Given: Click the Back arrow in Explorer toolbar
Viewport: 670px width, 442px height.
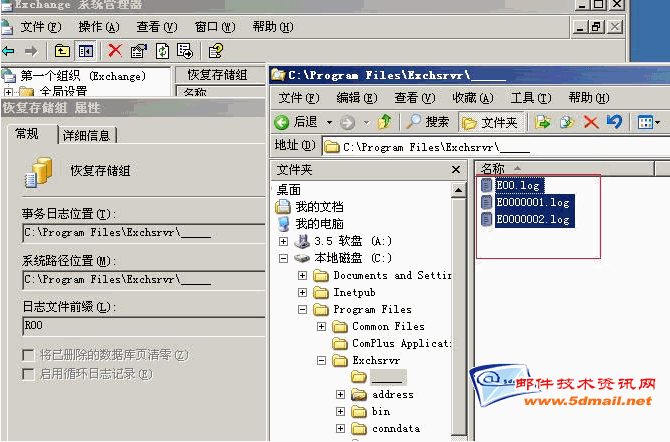Looking at the screenshot, I should tap(297, 122).
